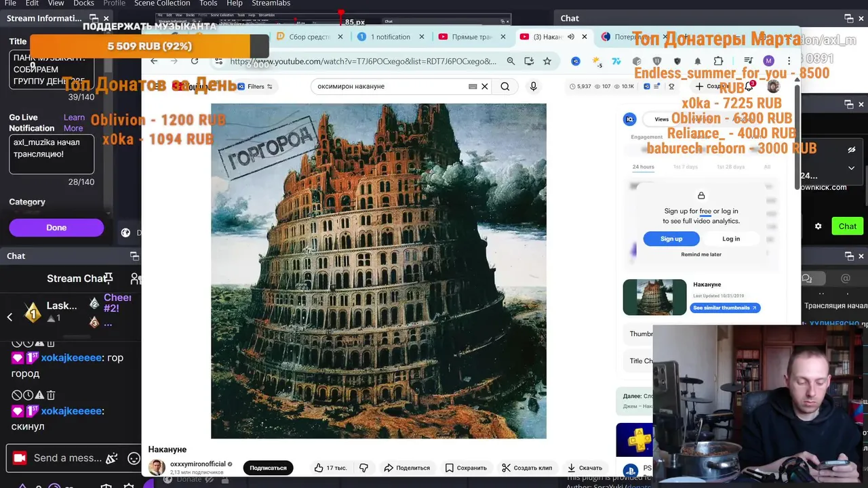Select the 24 hours range tab

[643, 167]
